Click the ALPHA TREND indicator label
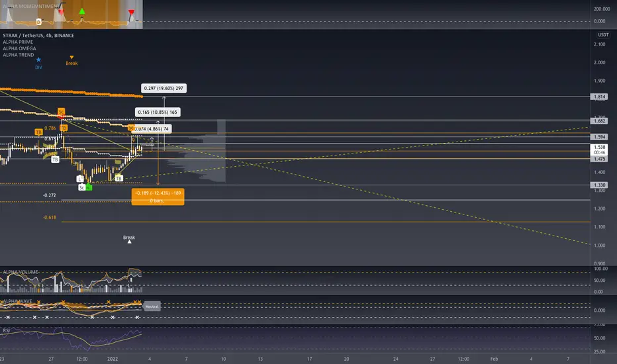The image size is (617, 364). point(19,55)
